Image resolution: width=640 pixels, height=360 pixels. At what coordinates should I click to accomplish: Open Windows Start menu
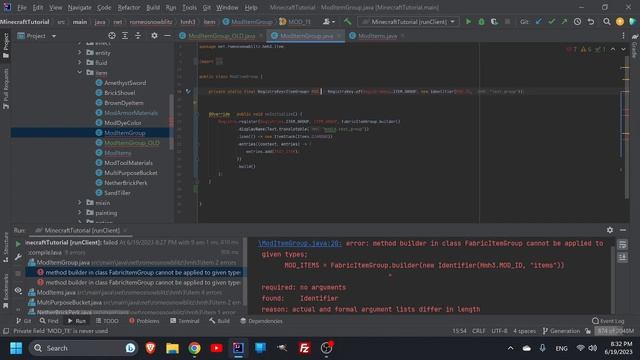pyautogui.click(x=16, y=348)
